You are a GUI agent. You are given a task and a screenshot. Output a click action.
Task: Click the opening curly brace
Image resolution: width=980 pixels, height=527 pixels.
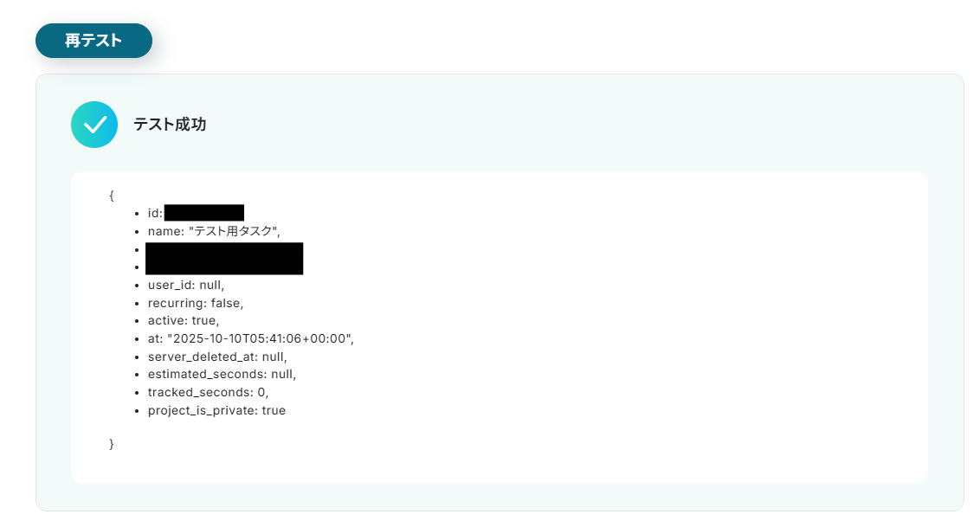[112, 196]
